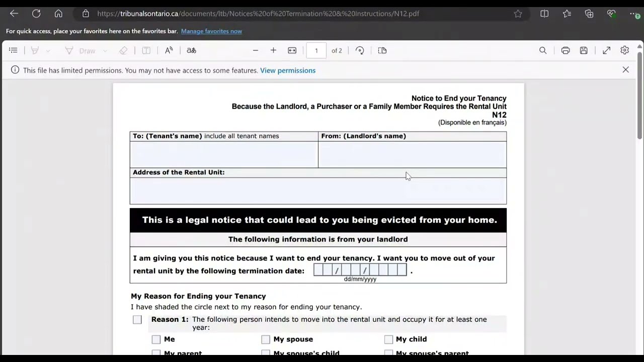Click the page number field
Image resolution: width=644 pixels, height=362 pixels.
pyautogui.click(x=316, y=50)
